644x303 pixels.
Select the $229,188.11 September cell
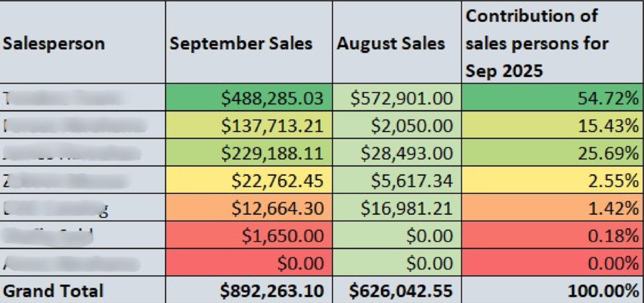click(272, 153)
